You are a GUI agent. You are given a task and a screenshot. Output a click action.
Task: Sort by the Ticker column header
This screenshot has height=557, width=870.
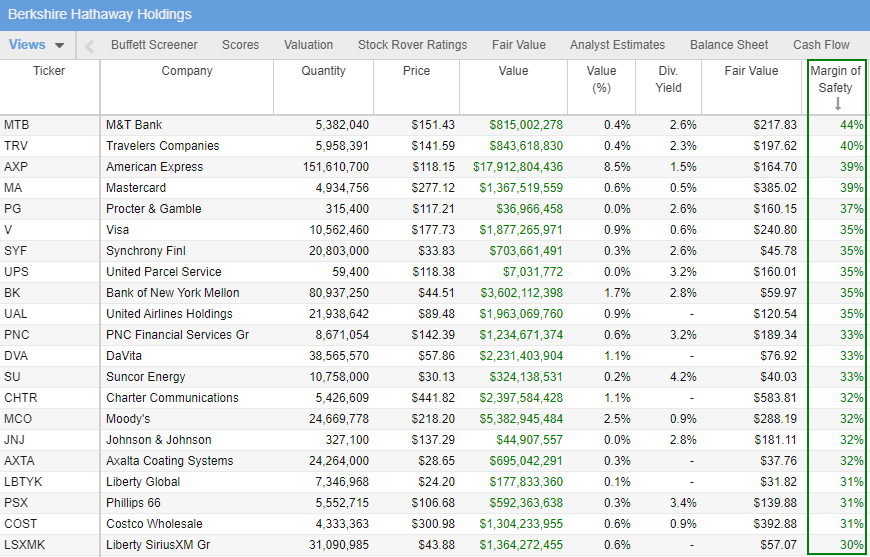tap(49, 71)
